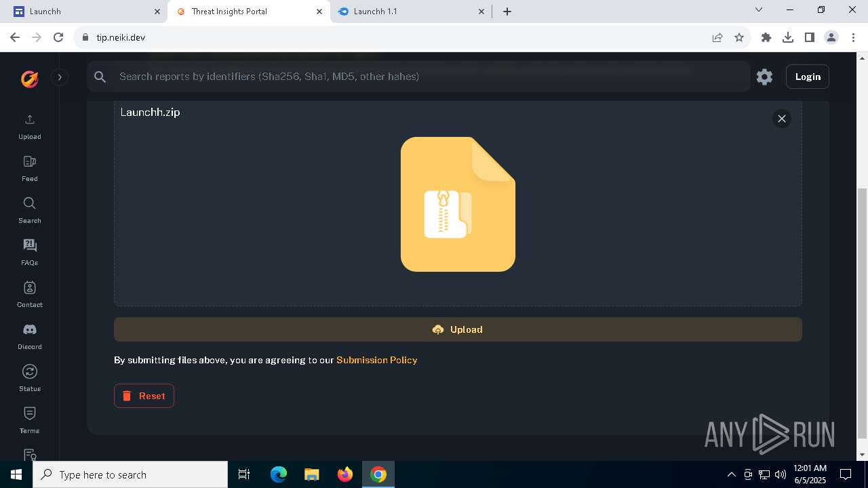Click the Chrome icon on the taskbar
This screenshot has height=488, width=868.
(x=378, y=474)
